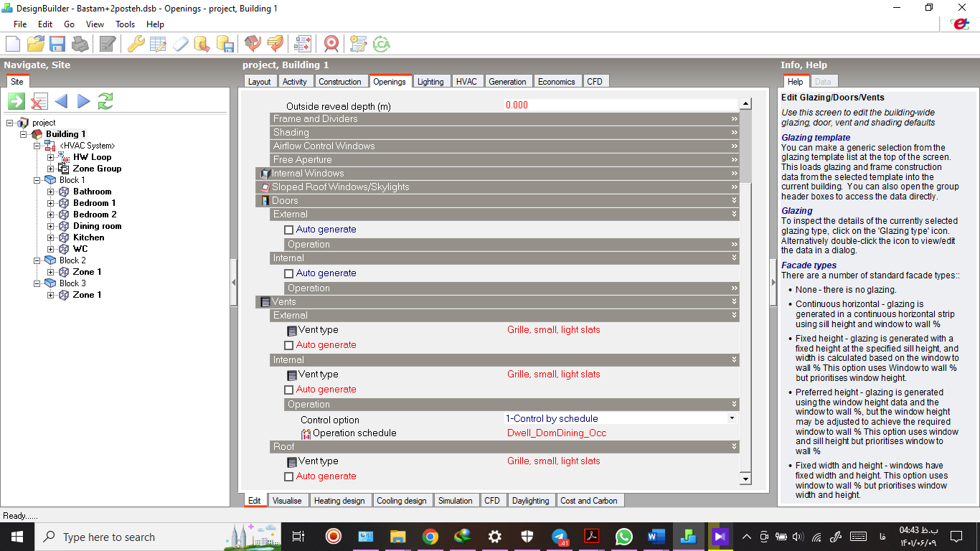Click the database with red arrow icon
The width and height of the screenshot is (980, 551).
[202, 44]
